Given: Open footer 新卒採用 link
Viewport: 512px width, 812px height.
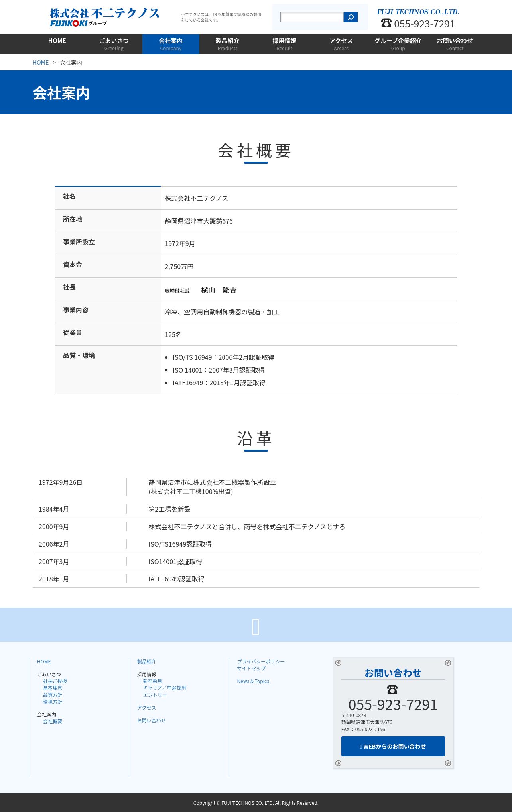Looking at the screenshot, I should 153,681.
